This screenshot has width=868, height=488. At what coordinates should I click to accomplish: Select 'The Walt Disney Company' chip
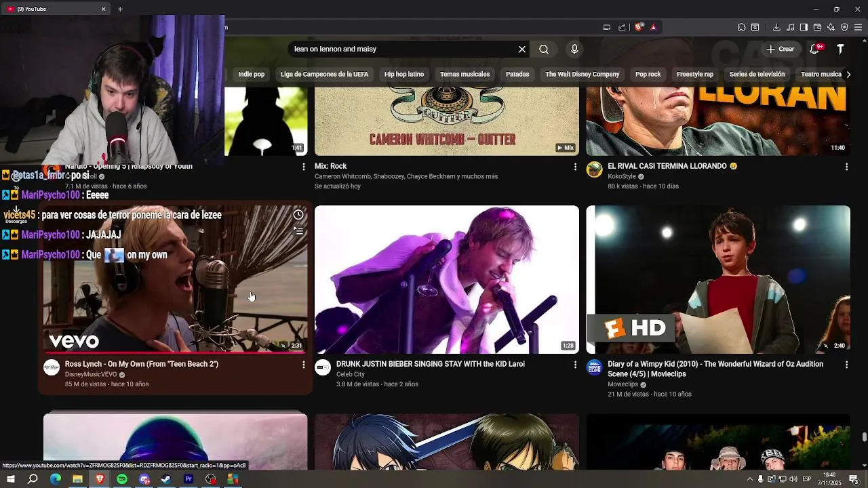[583, 75]
